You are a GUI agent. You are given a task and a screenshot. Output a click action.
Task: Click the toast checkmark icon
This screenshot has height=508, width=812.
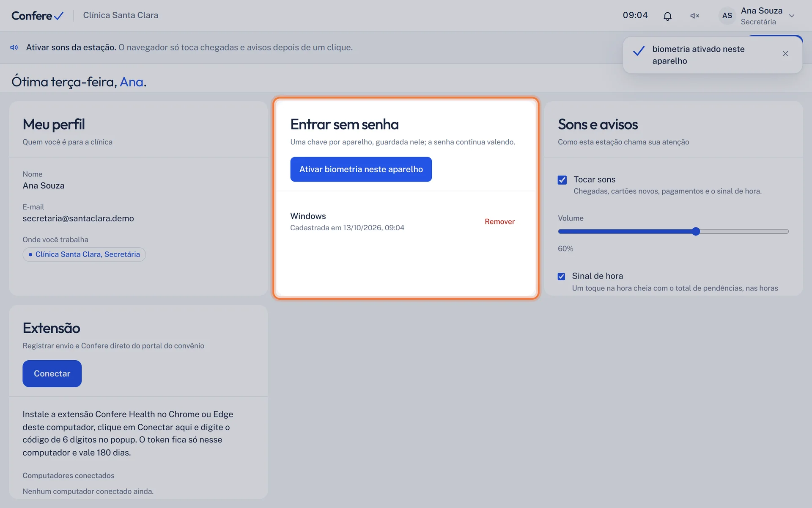click(639, 51)
